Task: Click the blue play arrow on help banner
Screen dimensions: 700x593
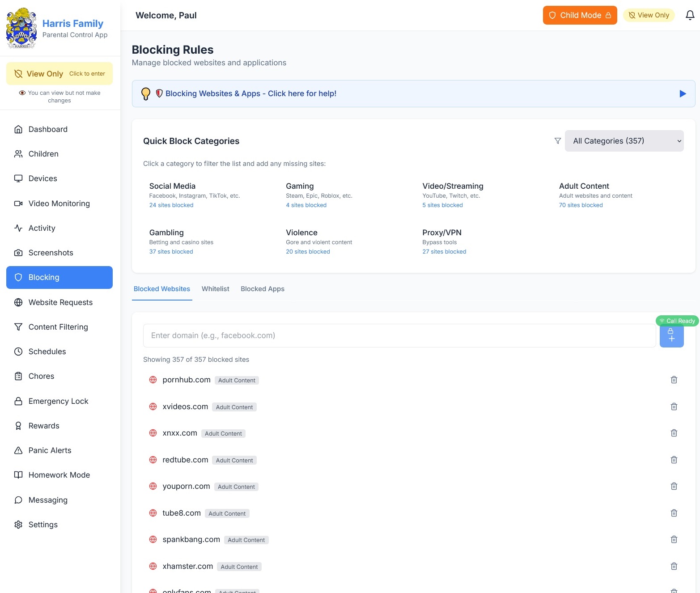Action: point(682,93)
